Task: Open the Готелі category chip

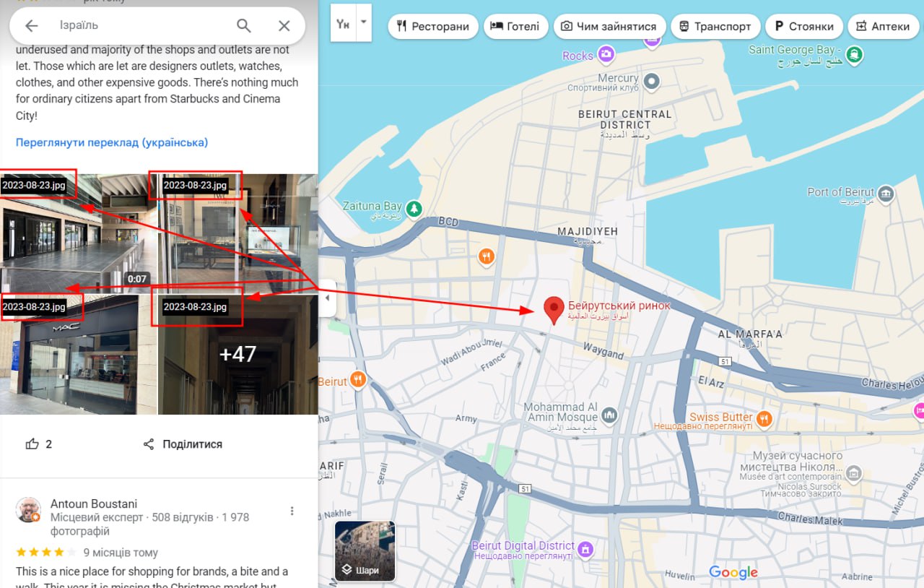Action: 515,26
